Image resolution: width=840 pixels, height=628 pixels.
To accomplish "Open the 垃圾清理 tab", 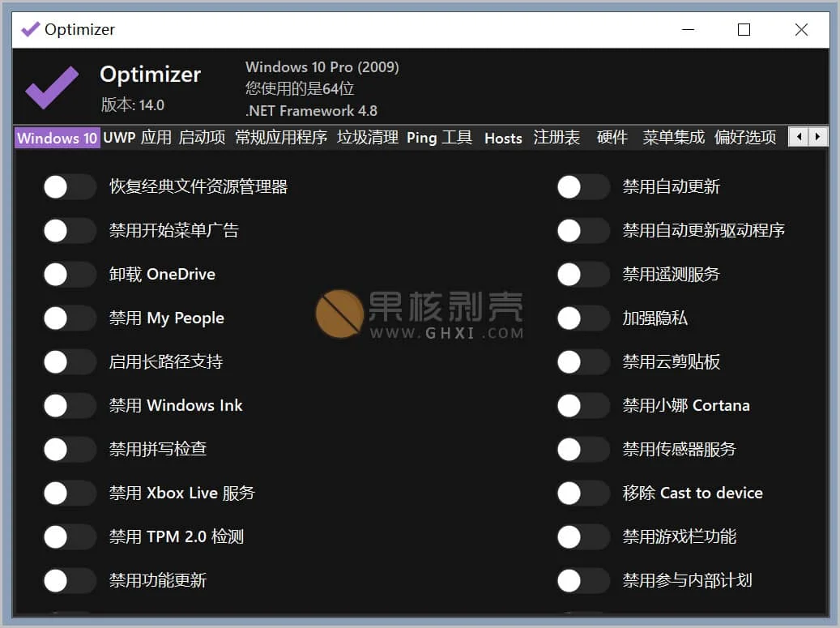I will tap(369, 138).
